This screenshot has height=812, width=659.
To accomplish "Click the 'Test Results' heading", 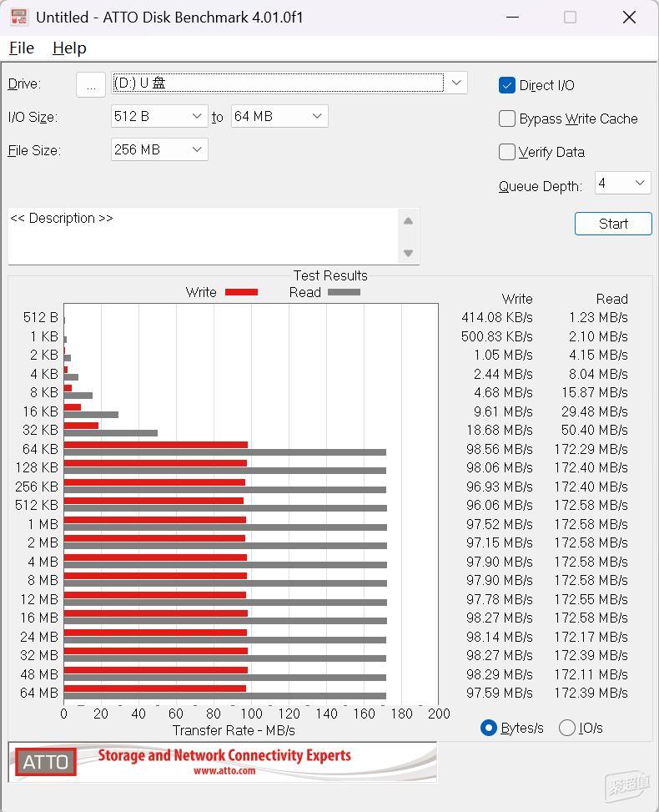I will click(x=330, y=275).
